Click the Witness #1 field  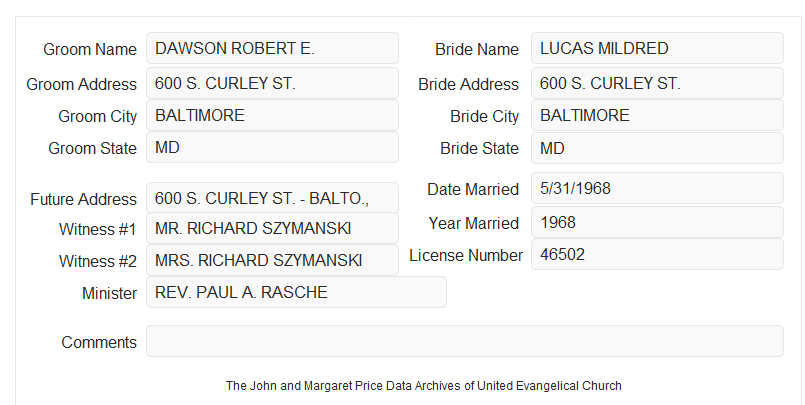(x=272, y=228)
